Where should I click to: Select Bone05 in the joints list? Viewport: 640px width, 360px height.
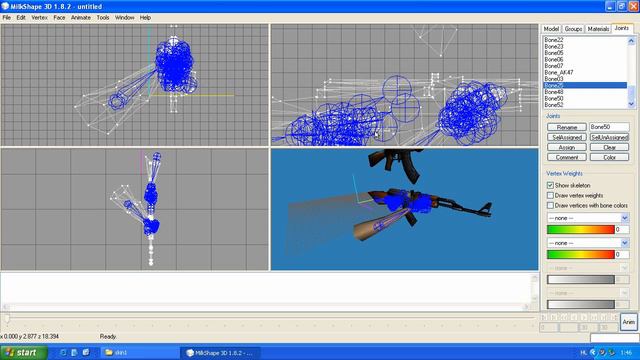click(585, 53)
